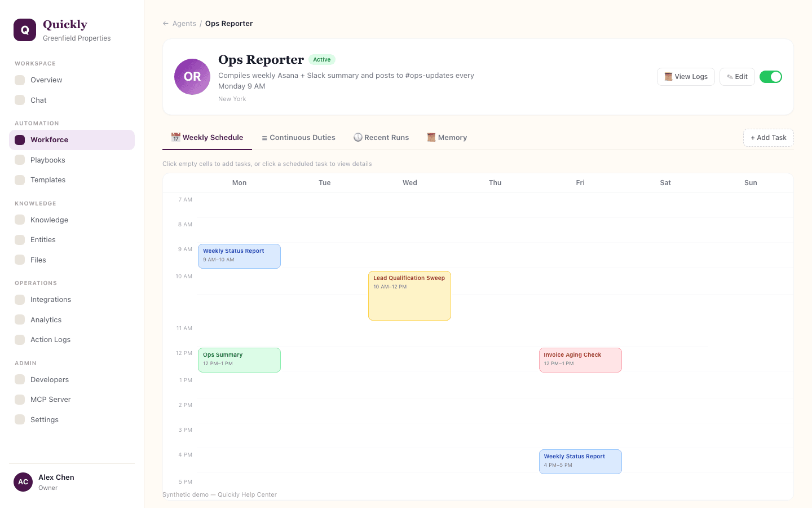Open the Settings sidebar icon
The width and height of the screenshot is (812, 508).
[20, 419]
